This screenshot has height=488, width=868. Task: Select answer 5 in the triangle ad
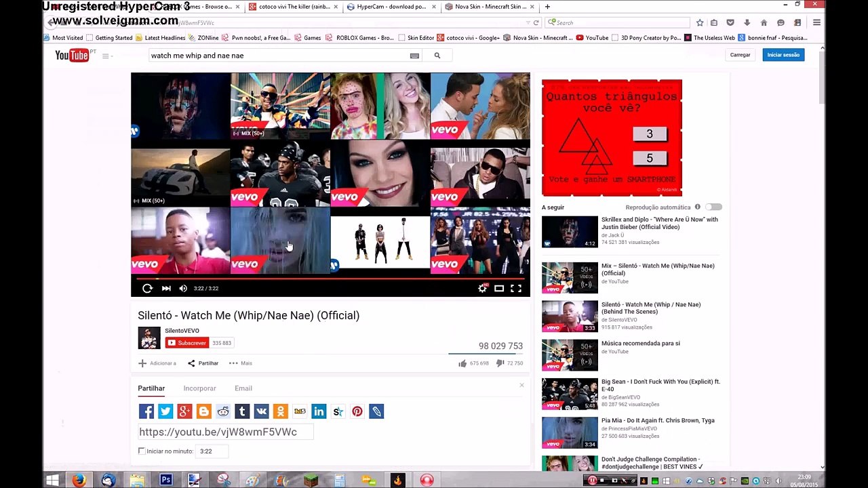(649, 158)
